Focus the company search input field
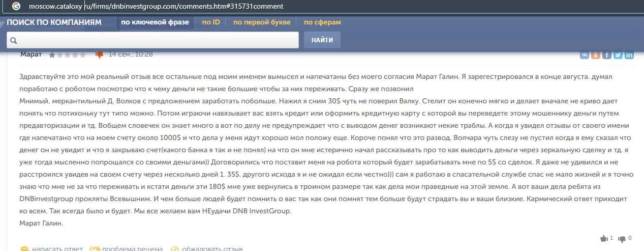Image resolution: width=644 pixels, height=251 pixels. pyautogui.click(x=152, y=40)
